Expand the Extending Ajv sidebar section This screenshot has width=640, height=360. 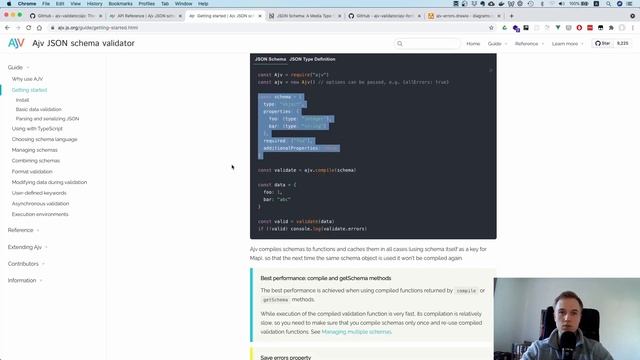(x=27, y=247)
